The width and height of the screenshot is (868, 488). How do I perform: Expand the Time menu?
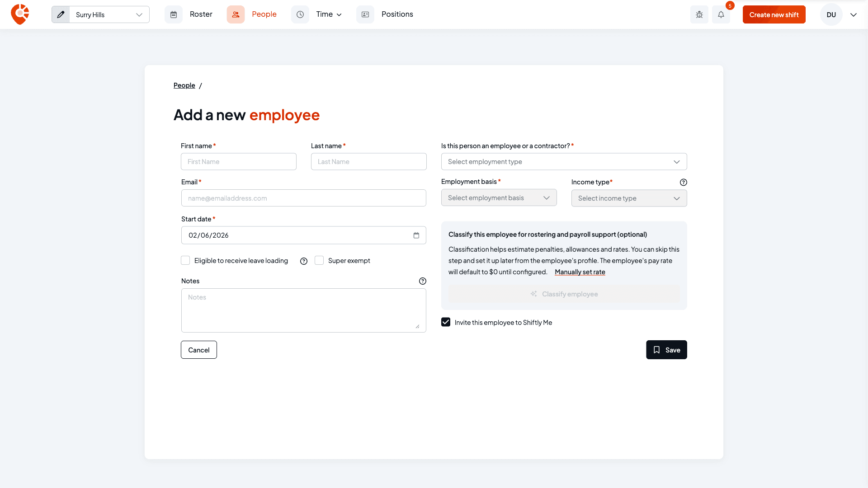(329, 14)
